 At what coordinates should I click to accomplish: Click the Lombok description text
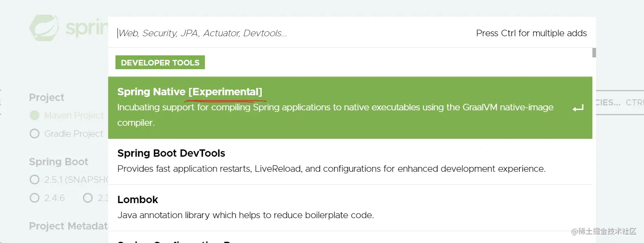tap(246, 215)
